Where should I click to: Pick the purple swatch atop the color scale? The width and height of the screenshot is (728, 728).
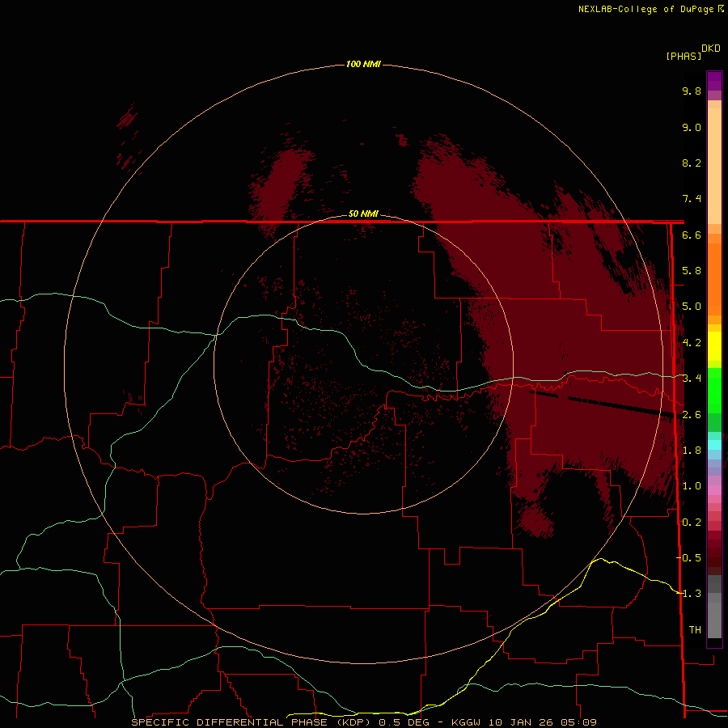[x=714, y=80]
